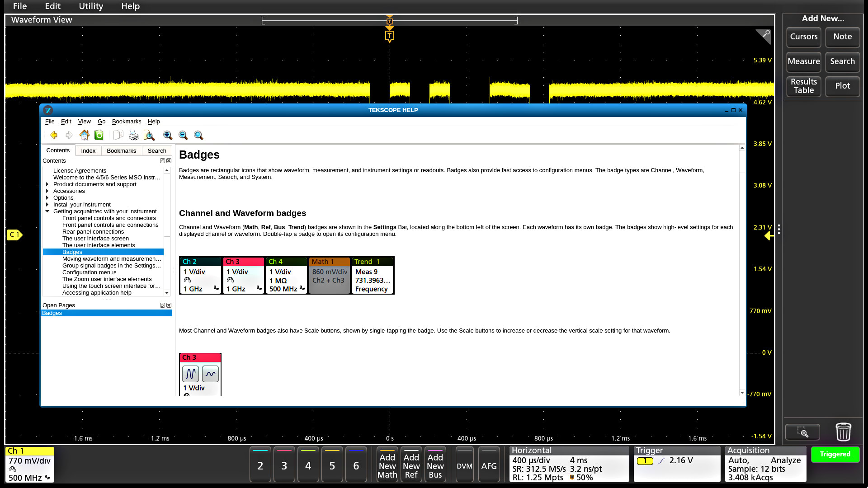Select Configuration menus in contents tree
The height and width of the screenshot is (488, 868).
(89, 272)
